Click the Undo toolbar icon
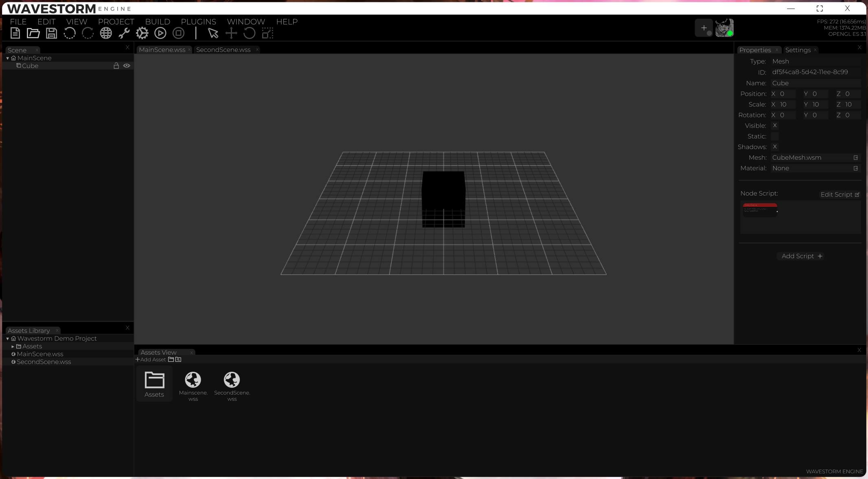868x479 pixels. coord(70,33)
